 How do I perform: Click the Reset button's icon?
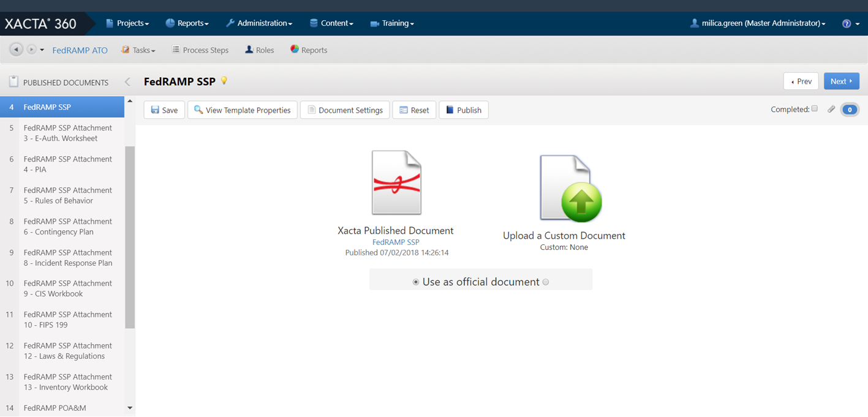tap(404, 110)
